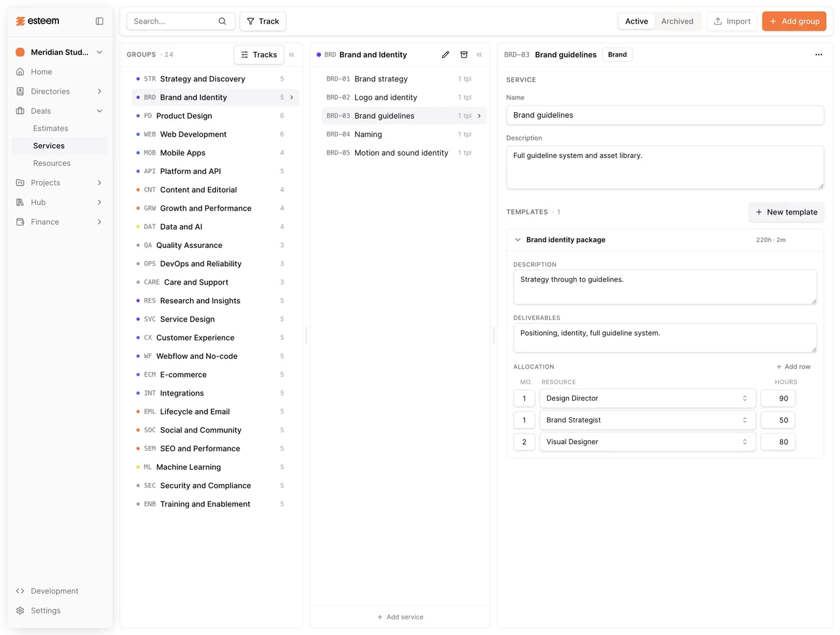Select Machine Learning group
This screenshot has width=840, height=635.
(x=215, y=467)
